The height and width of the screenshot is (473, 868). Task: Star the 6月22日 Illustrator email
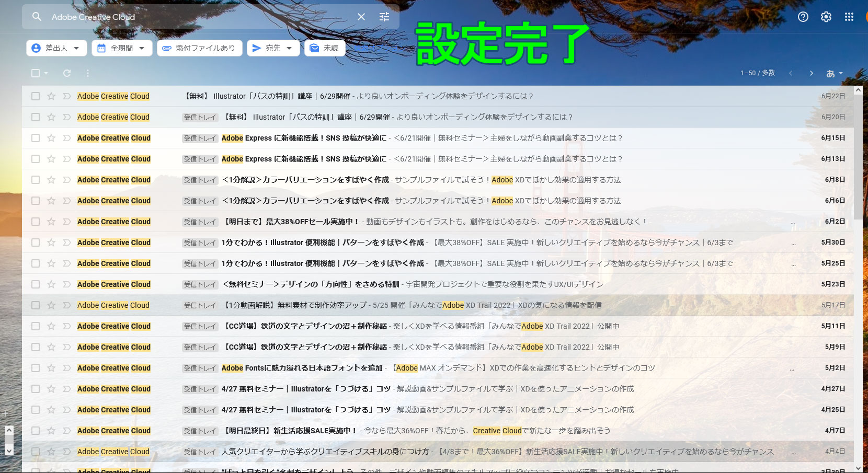pos(51,96)
